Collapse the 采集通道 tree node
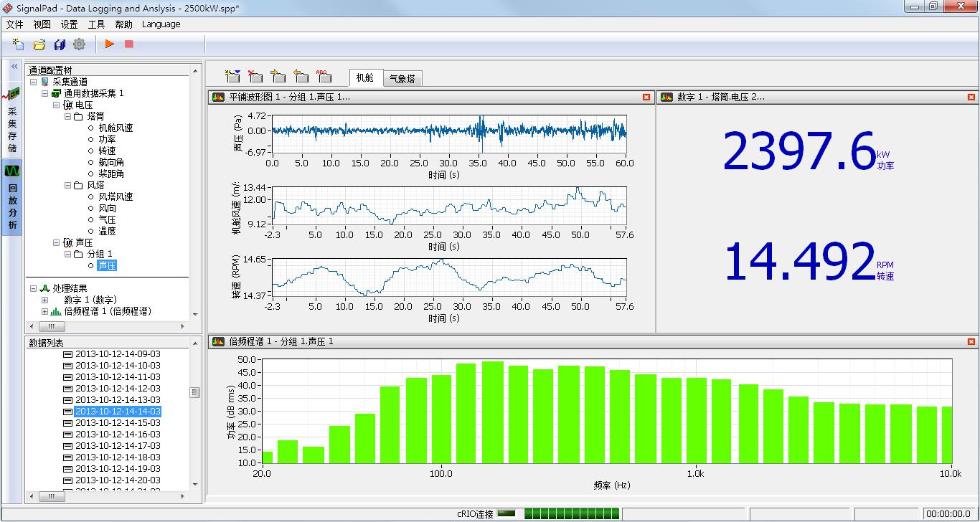Viewport: 980px width, 522px height. (33, 82)
